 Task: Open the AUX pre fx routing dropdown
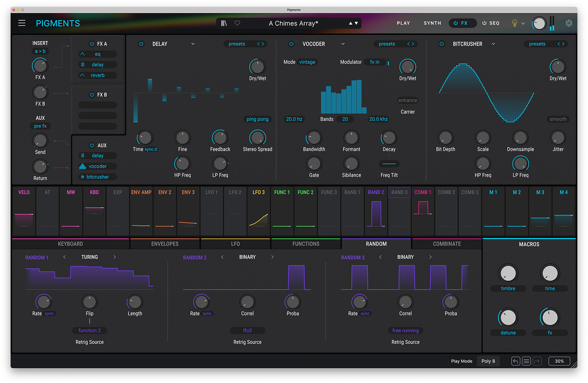point(40,126)
